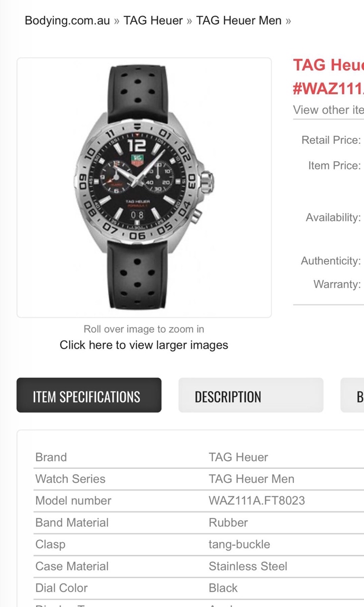Click the Watch Series TAG Heuer Men value

point(252,479)
